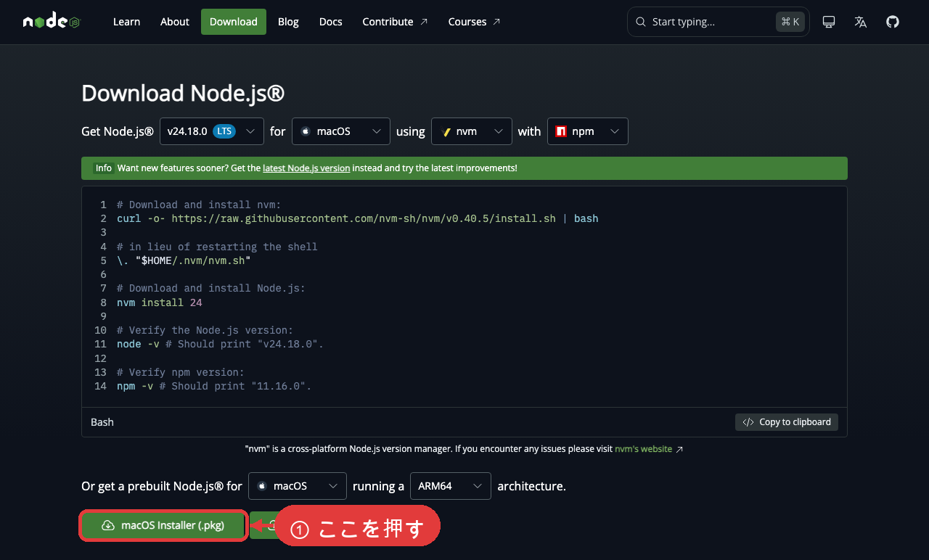Open the Contribute external link

coord(395,22)
